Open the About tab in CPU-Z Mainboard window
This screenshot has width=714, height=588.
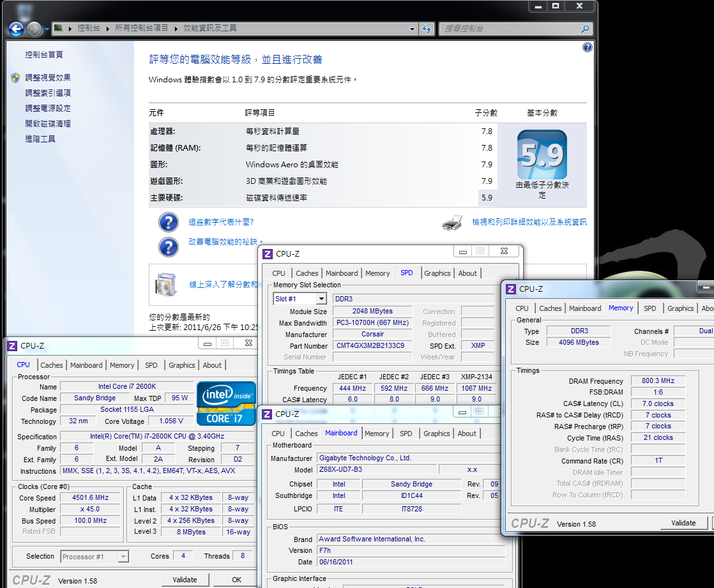pyautogui.click(x=467, y=433)
